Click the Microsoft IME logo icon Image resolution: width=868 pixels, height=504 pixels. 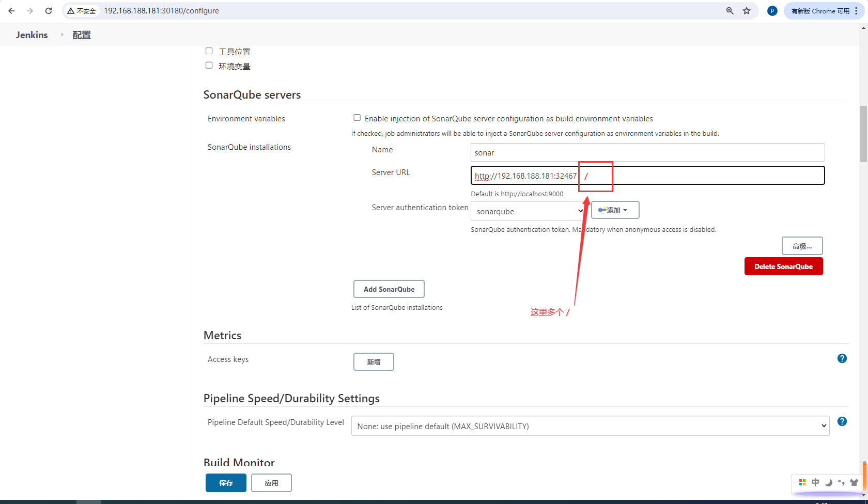[x=802, y=482]
